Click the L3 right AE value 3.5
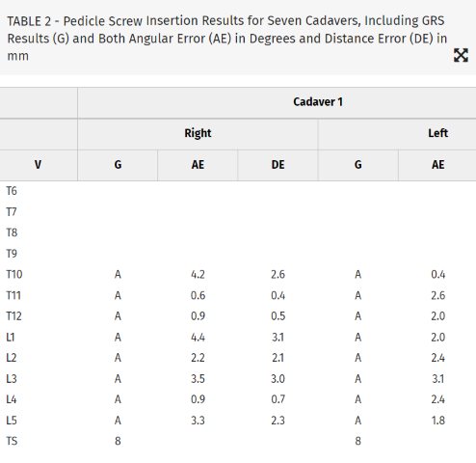 coord(198,379)
